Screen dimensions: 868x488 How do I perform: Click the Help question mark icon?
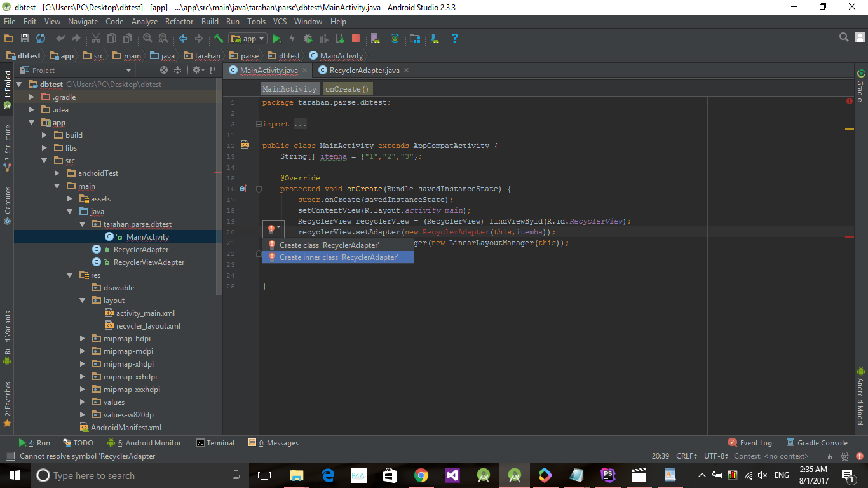click(454, 39)
